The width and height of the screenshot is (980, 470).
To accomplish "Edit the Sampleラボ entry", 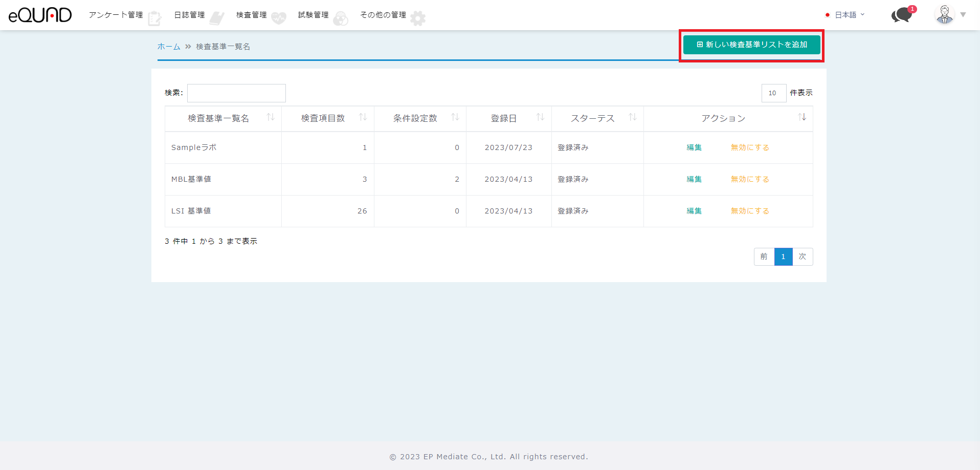I will pyautogui.click(x=694, y=147).
